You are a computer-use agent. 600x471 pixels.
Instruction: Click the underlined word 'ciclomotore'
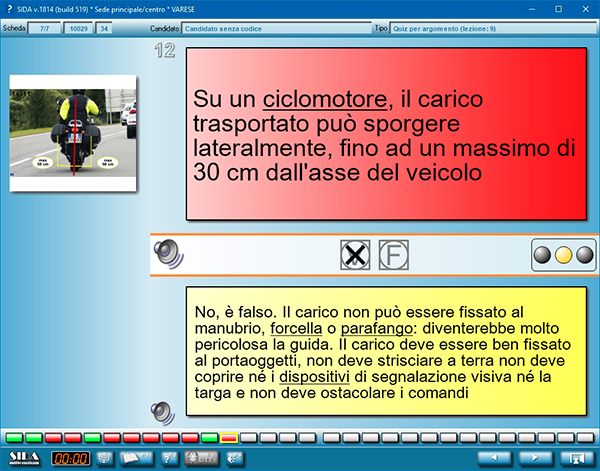[x=324, y=100]
